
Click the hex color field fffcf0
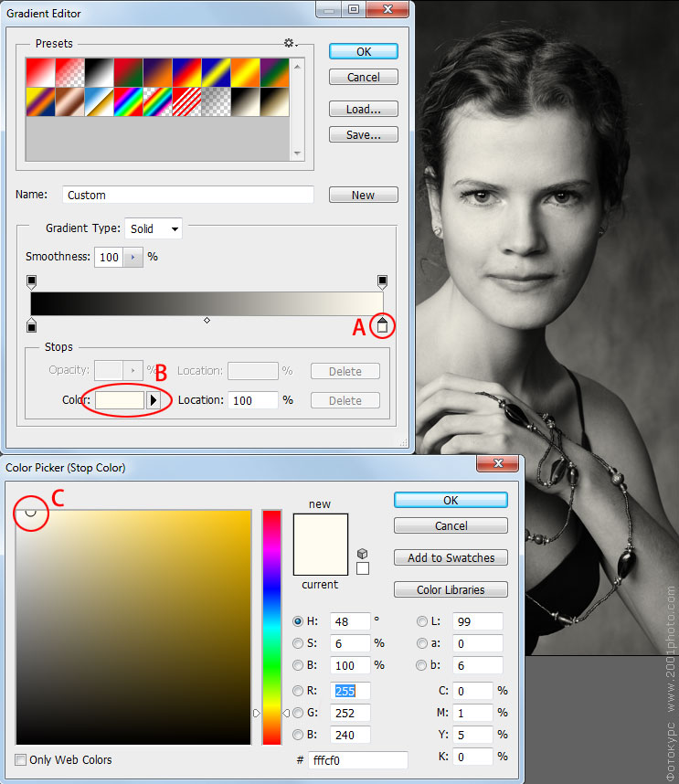[358, 760]
